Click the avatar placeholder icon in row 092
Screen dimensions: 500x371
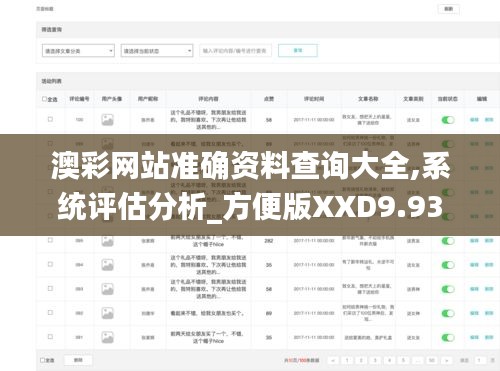(107, 313)
